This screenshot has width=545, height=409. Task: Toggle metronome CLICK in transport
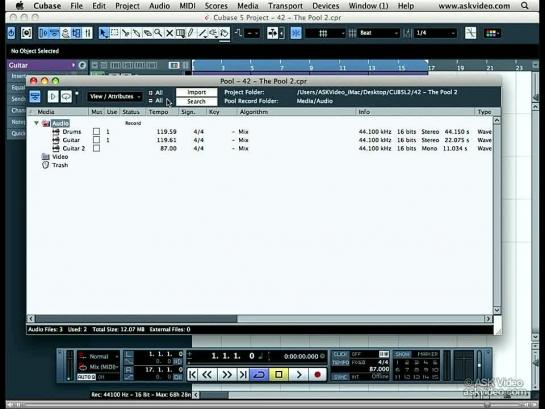340,354
